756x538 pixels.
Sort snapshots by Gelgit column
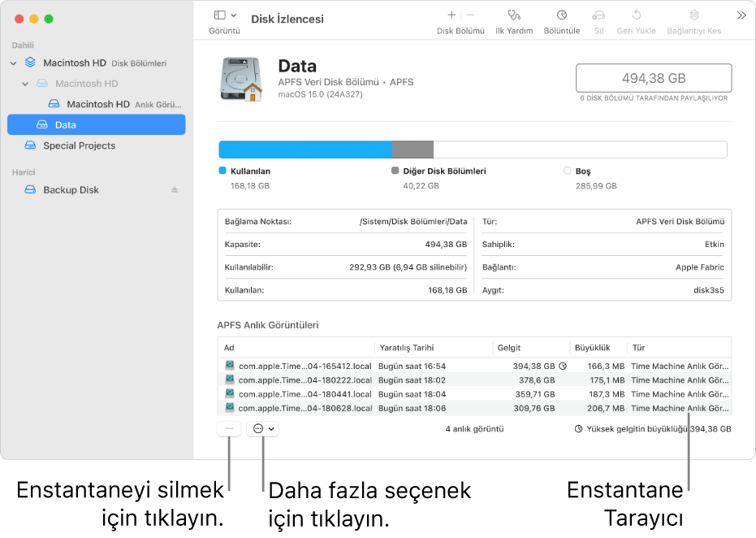(531, 348)
